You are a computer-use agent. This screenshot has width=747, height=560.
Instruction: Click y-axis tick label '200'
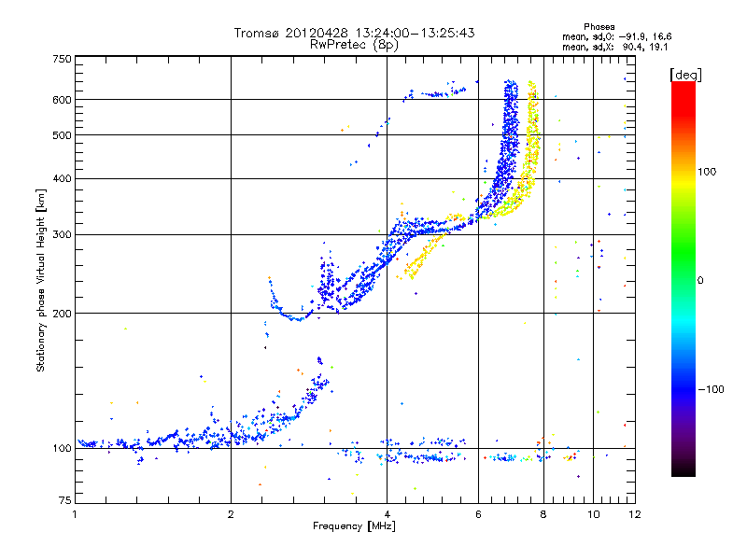click(62, 314)
